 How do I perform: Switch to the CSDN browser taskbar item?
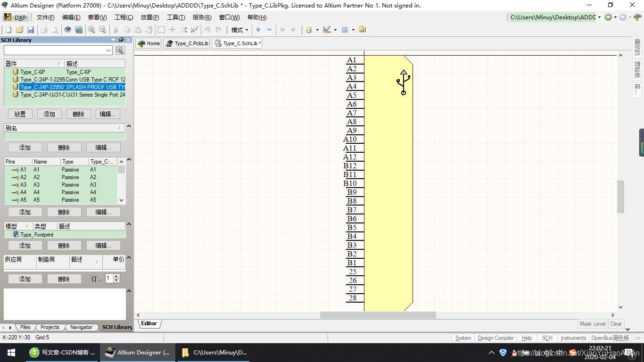[x=62, y=353]
